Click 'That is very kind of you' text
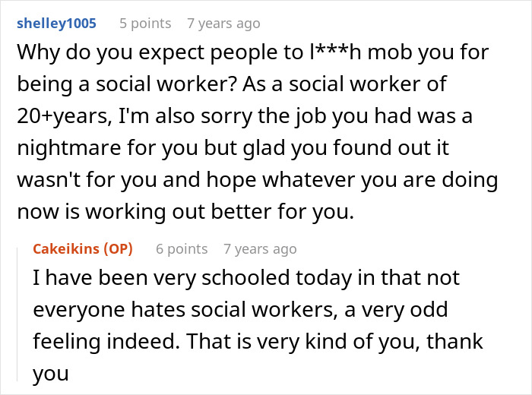 coord(301,341)
